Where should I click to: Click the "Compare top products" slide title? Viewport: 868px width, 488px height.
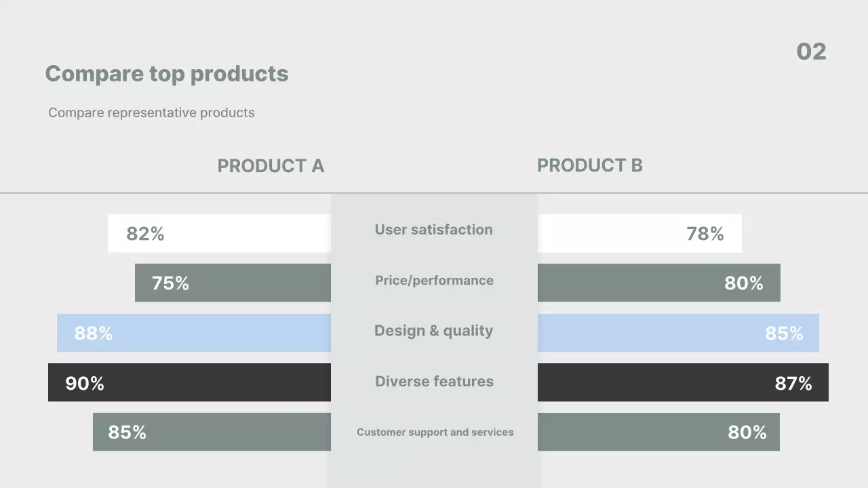click(167, 73)
